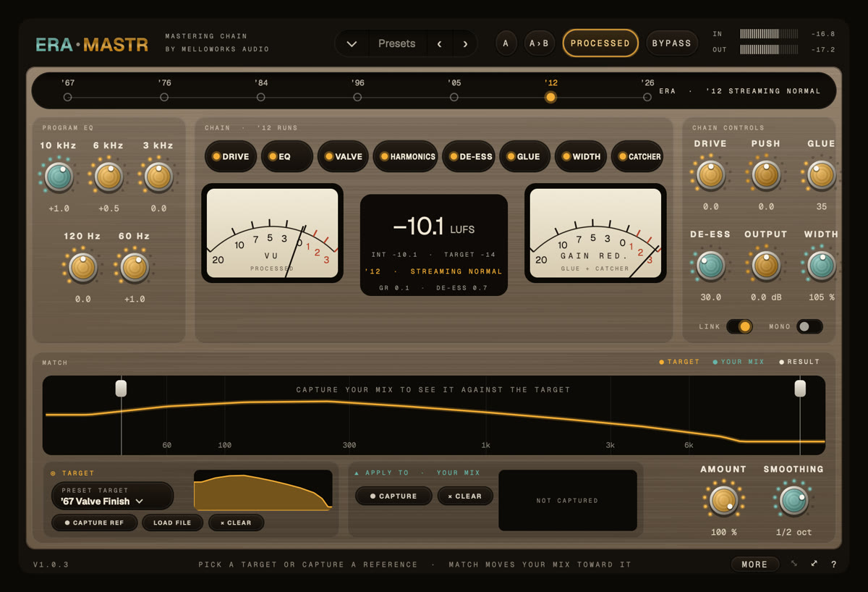Open the '67 Valve Finish preset target dropdown

pos(112,496)
